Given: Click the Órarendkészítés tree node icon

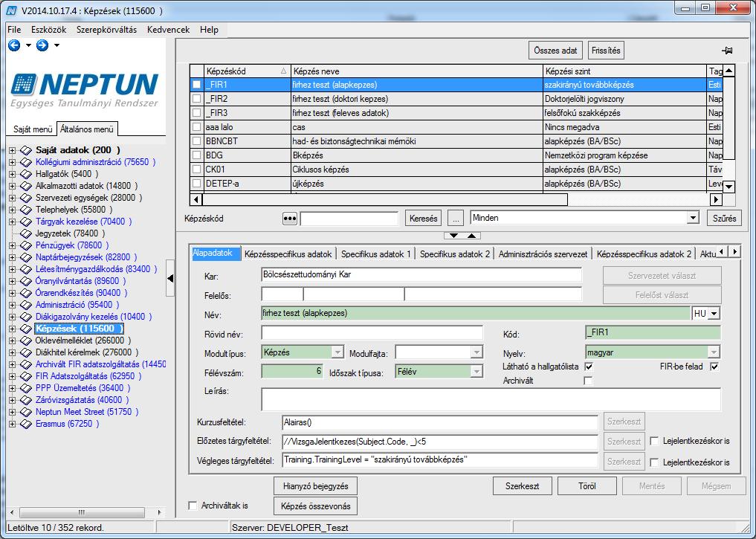Looking at the screenshot, I should (25, 293).
